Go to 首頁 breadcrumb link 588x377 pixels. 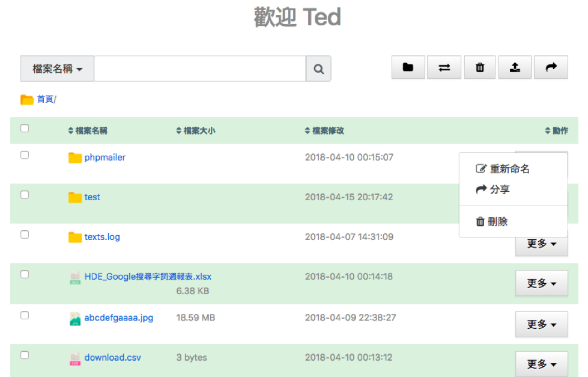pyautogui.click(x=45, y=99)
